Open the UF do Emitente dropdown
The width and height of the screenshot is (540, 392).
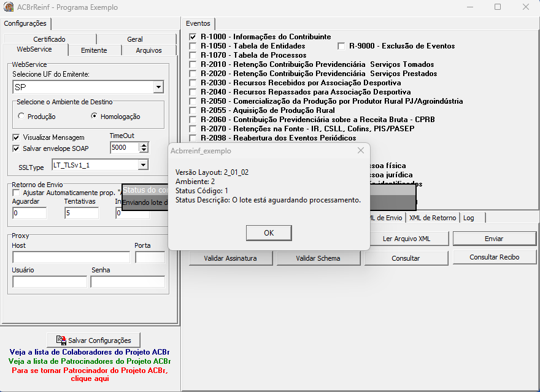tap(158, 87)
